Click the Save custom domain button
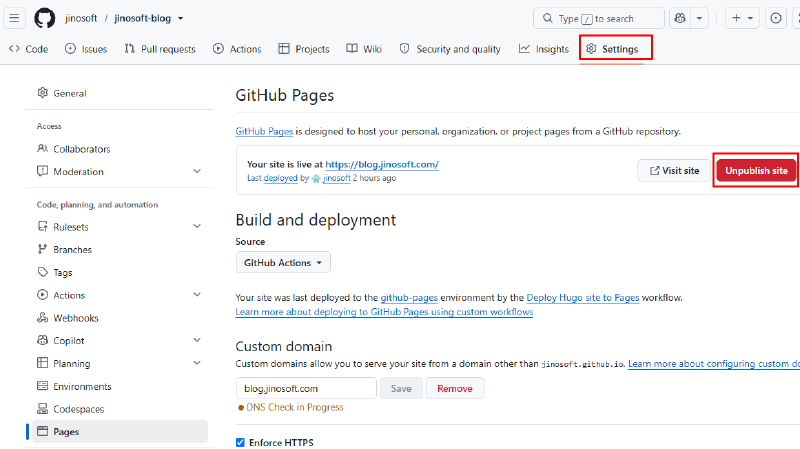This screenshot has width=800, height=449. pos(401,389)
